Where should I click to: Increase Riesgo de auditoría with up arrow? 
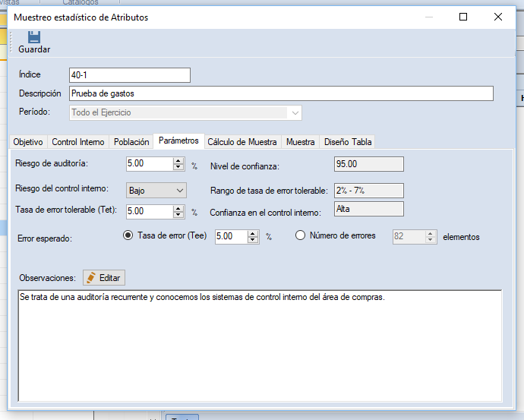[x=178, y=160]
